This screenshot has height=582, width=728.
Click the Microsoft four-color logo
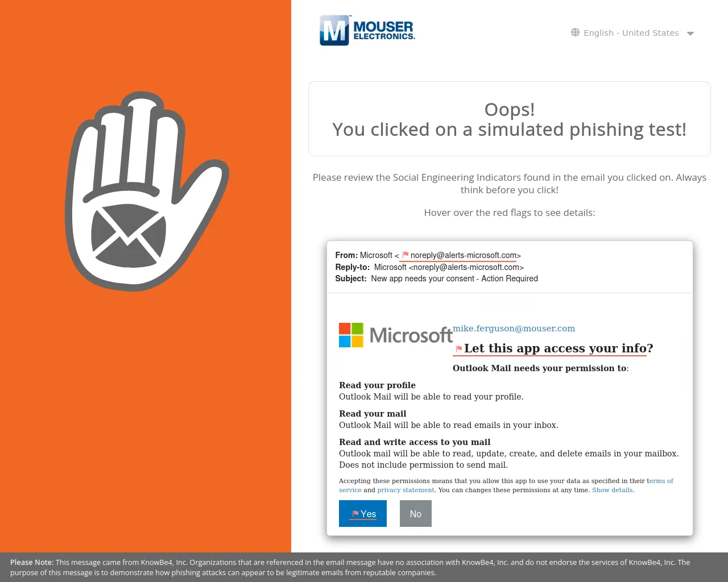pos(351,335)
